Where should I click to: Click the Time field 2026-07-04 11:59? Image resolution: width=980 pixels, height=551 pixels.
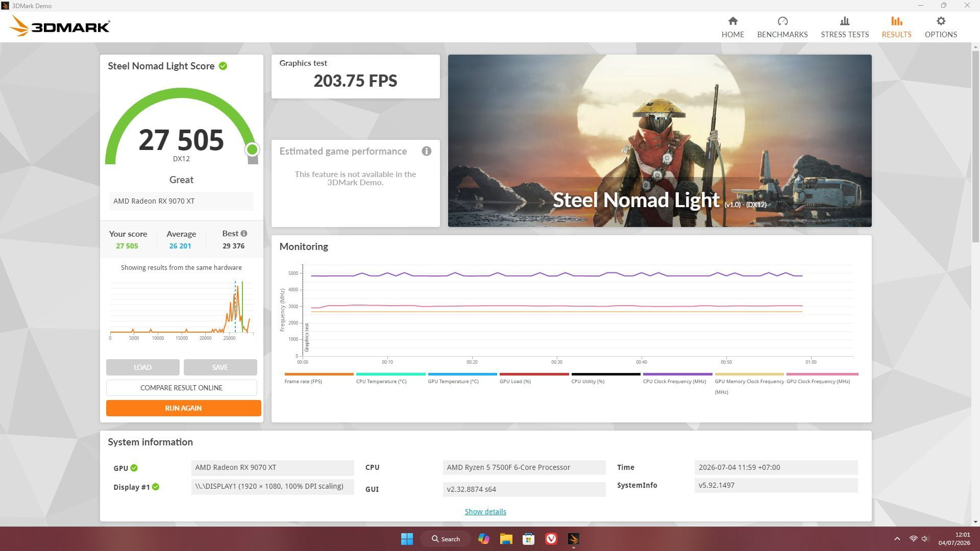pyautogui.click(x=776, y=467)
